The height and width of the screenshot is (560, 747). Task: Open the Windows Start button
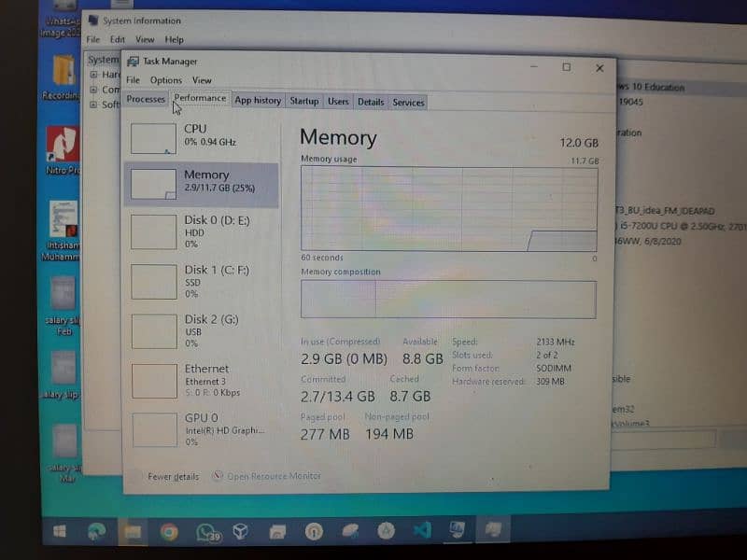pyautogui.click(x=60, y=531)
